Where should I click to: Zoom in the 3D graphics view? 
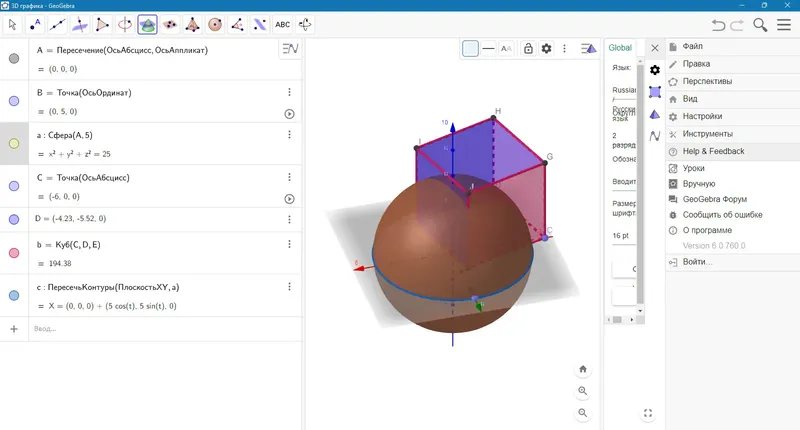click(583, 391)
